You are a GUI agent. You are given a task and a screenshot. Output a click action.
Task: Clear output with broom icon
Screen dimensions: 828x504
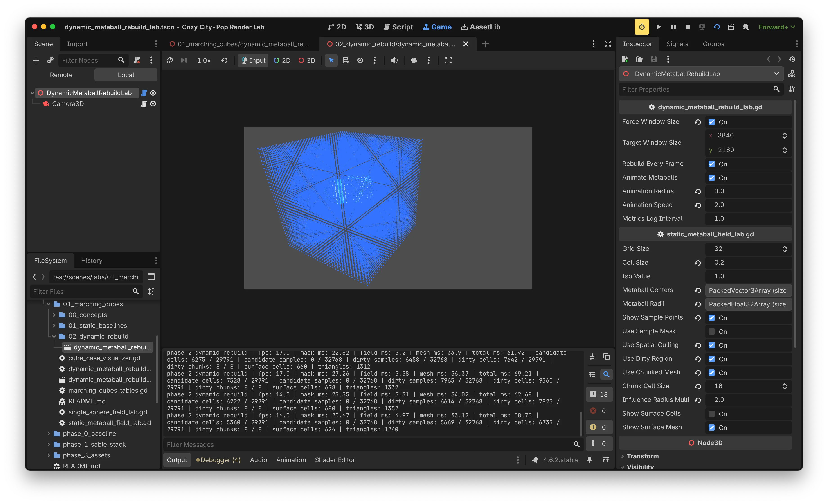tap(592, 356)
